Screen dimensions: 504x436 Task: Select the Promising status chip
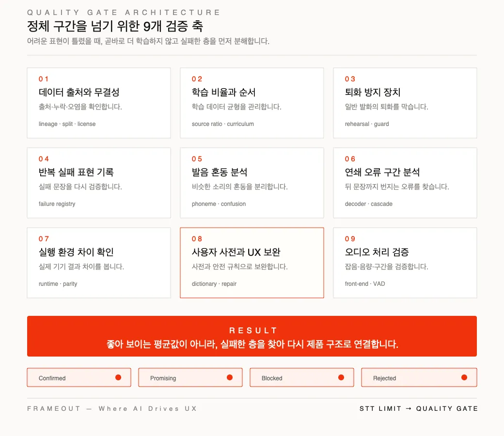[190, 377]
